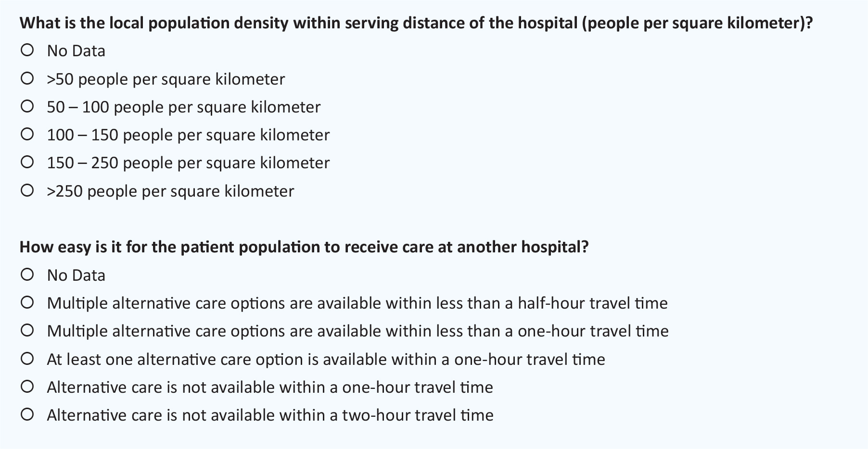The height and width of the screenshot is (449, 868).
Task: Select No Data for alternative hospital care
Action: [27, 274]
